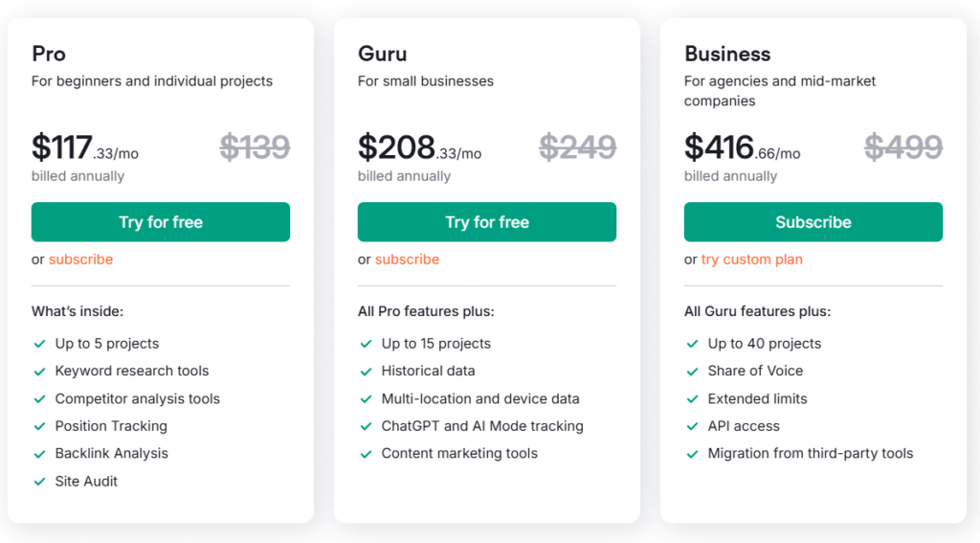Screen dimensions: 980x543
Task: Start the Guru plan free trial
Action: pyautogui.click(x=487, y=222)
